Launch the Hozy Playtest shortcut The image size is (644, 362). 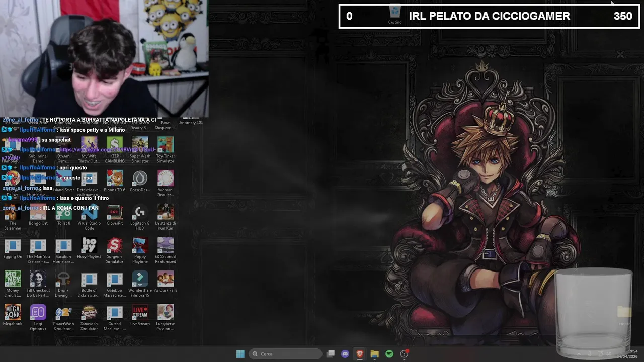(89, 248)
